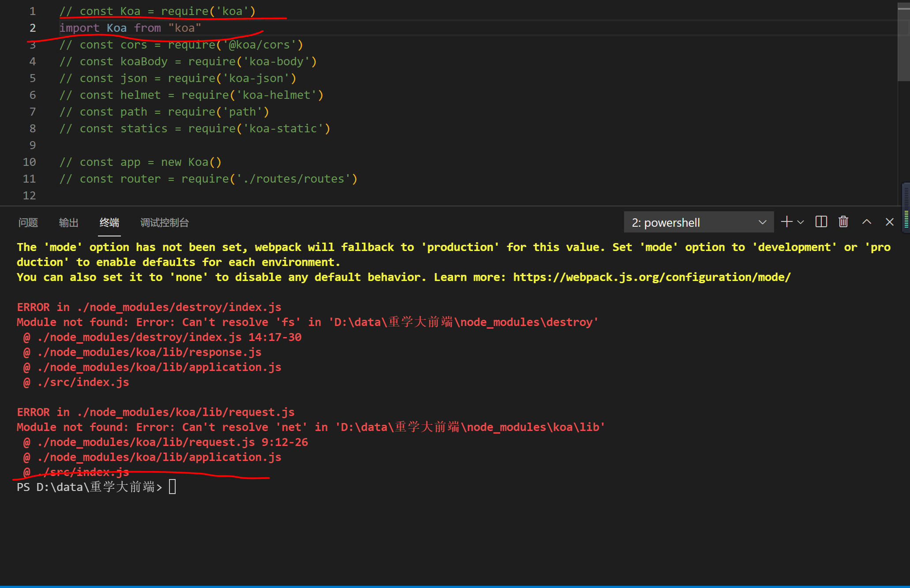Close the terminal panel with X
The height and width of the screenshot is (588, 910).
point(889,222)
